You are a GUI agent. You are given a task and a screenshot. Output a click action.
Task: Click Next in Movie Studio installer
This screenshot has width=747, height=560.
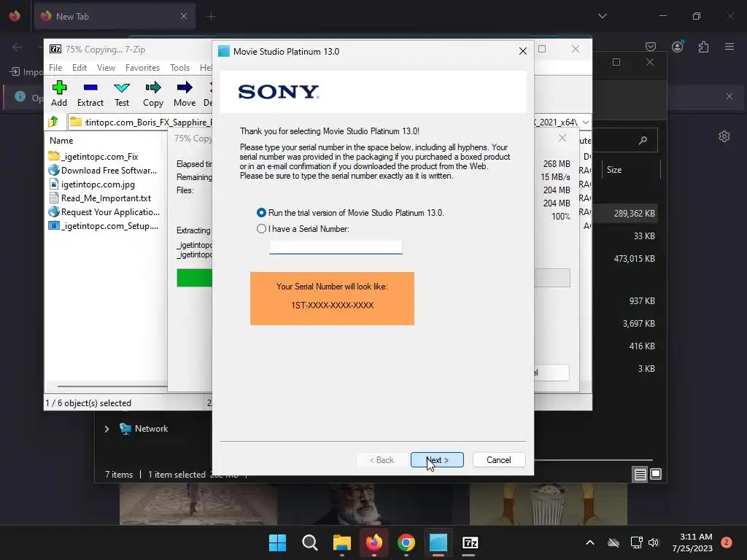(x=437, y=459)
